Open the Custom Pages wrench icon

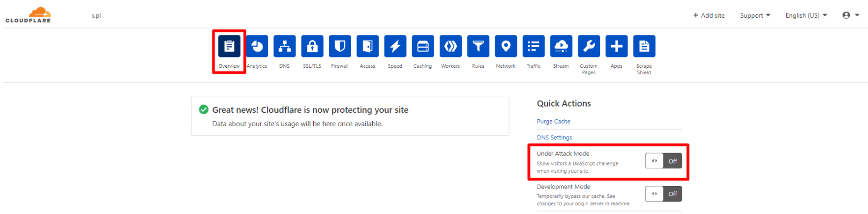[x=589, y=46]
